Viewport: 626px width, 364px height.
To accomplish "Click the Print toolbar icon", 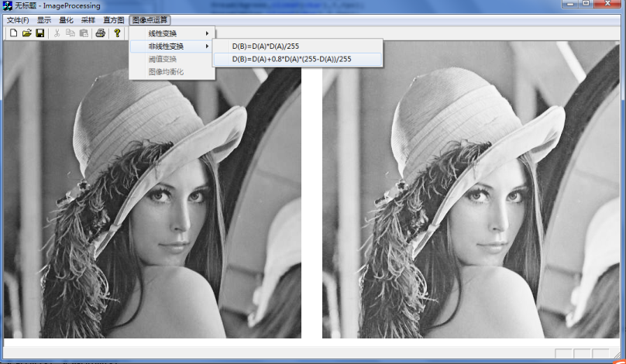I will 100,33.
